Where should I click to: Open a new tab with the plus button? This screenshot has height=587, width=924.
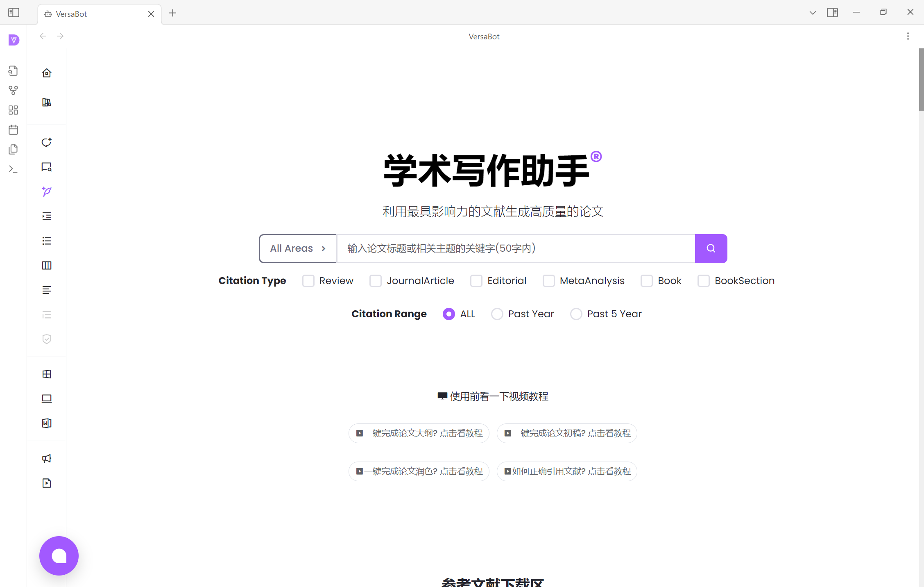pos(172,13)
